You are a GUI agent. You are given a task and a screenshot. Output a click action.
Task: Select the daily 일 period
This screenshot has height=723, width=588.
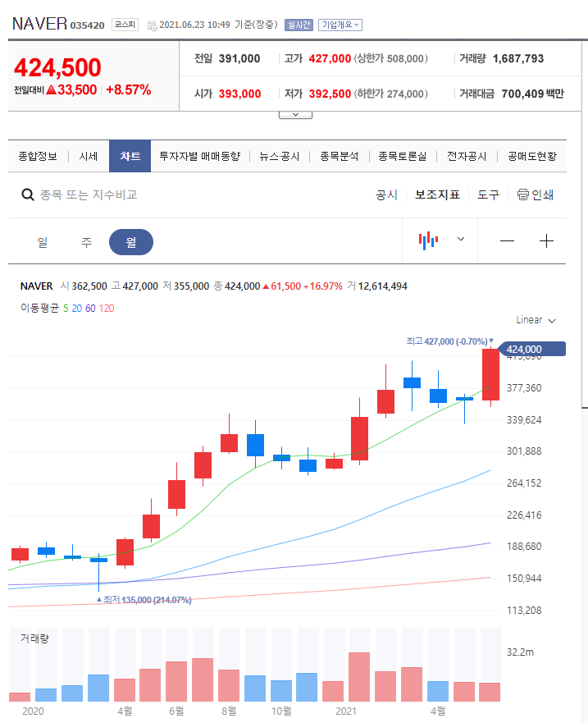(43, 242)
